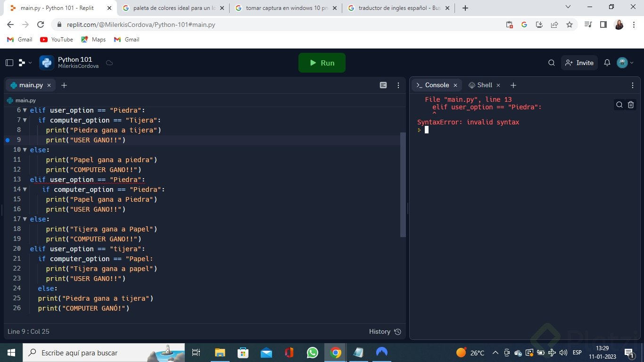Viewport: 644px width, 362px height.
Task: Collapse the code block at line 6
Action: pos(25,110)
